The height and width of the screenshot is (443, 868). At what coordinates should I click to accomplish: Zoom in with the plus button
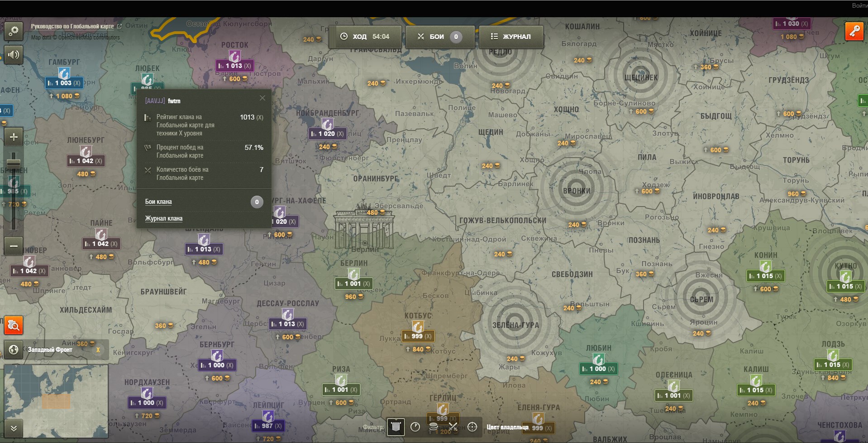(x=14, y=137)
